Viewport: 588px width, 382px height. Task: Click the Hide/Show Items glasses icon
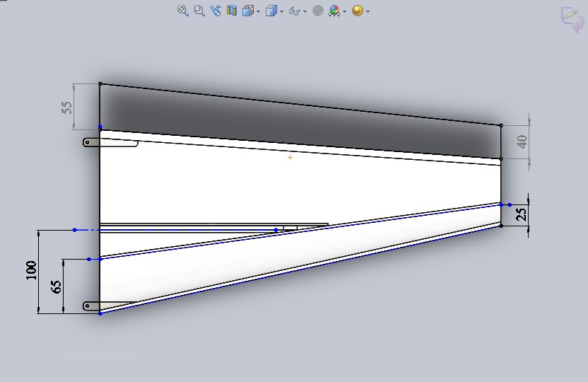coord(295,11)
